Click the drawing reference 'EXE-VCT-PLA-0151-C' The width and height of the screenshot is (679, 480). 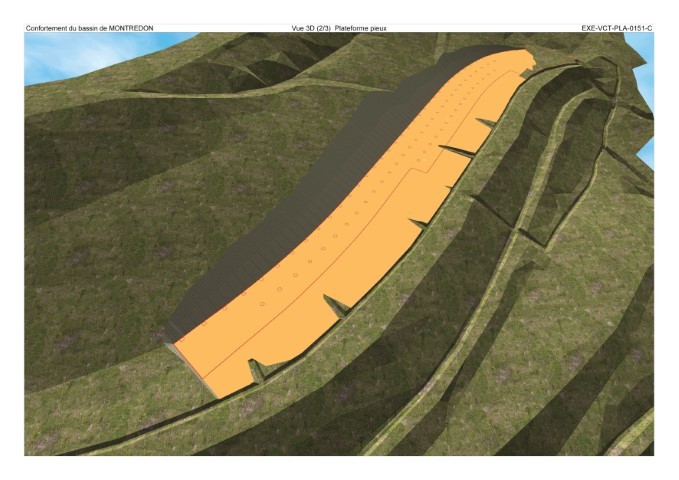617,28
